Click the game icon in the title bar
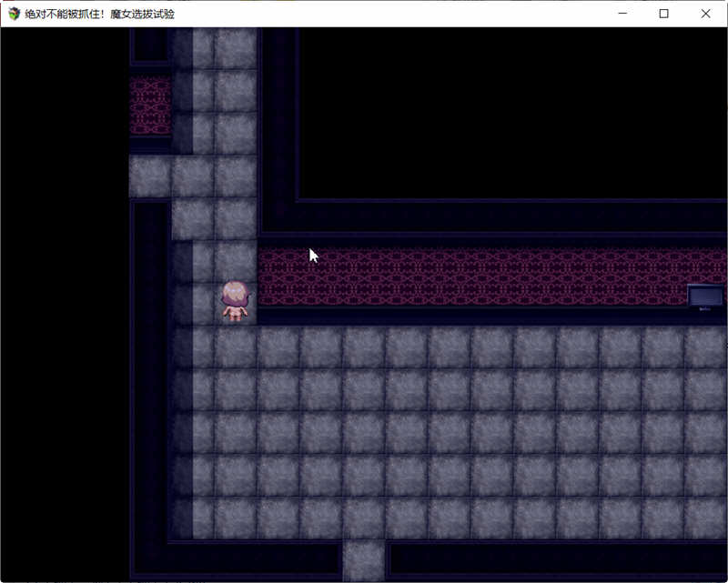The image size is (728, 583). click(x=14, y=14)
